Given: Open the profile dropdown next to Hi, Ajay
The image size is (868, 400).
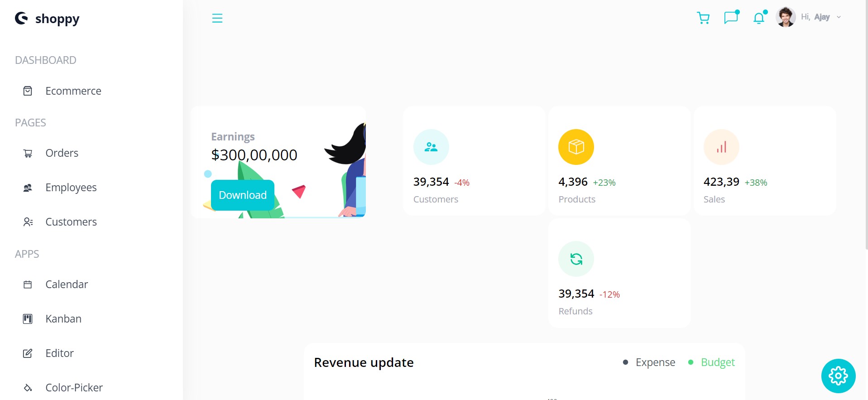Looking at the screenshot, I should coord(838,17).
